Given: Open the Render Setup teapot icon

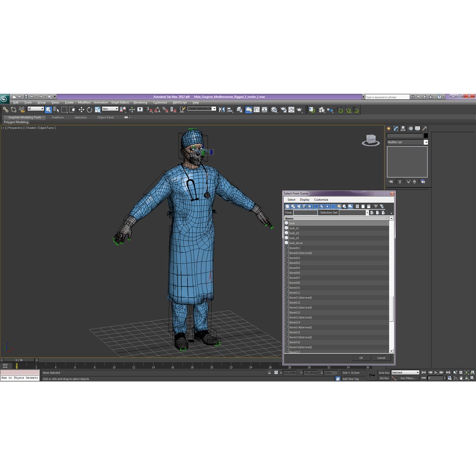Looking at the screenshot, I should tap(283, 110).
